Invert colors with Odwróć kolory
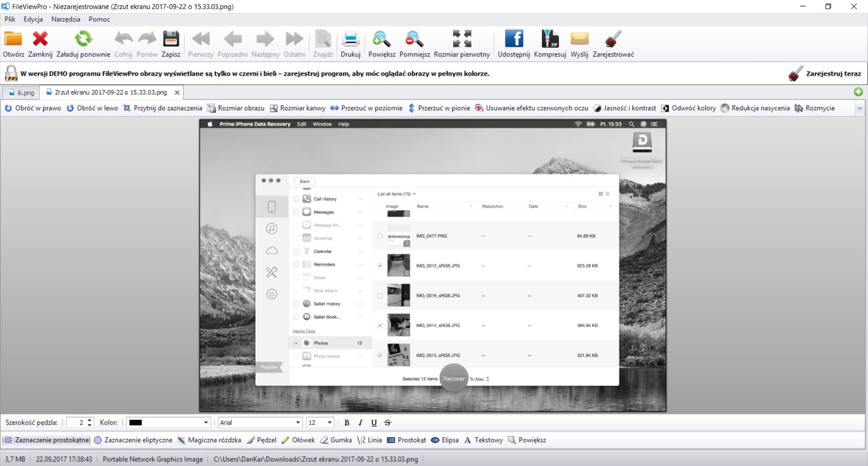This screenshot has width=868, height=466. 688,108
